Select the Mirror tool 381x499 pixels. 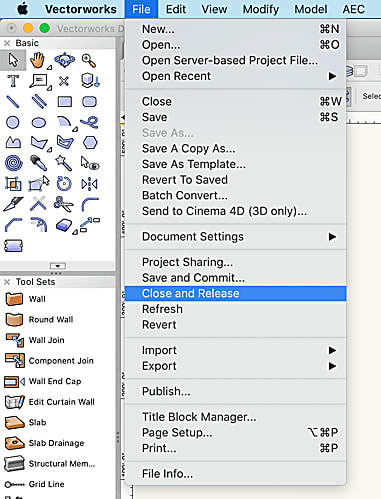89,184
